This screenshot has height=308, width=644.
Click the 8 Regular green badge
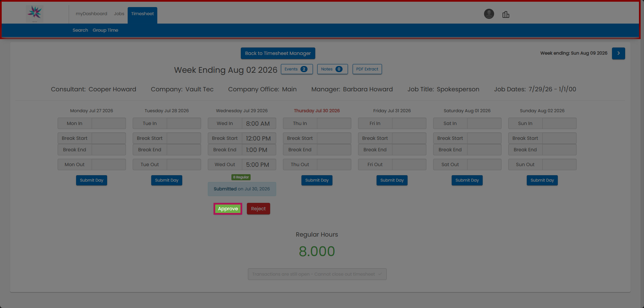(241, 177)
